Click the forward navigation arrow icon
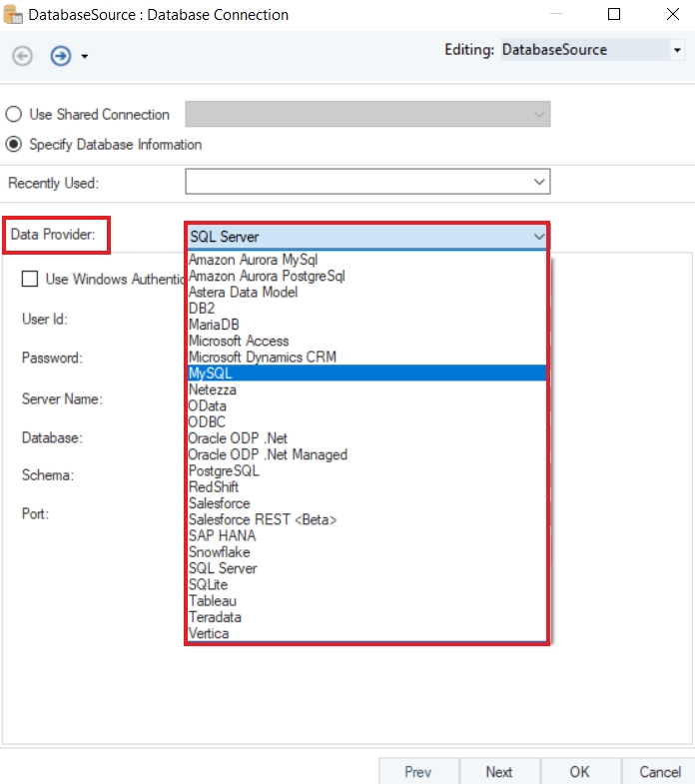 61,56
